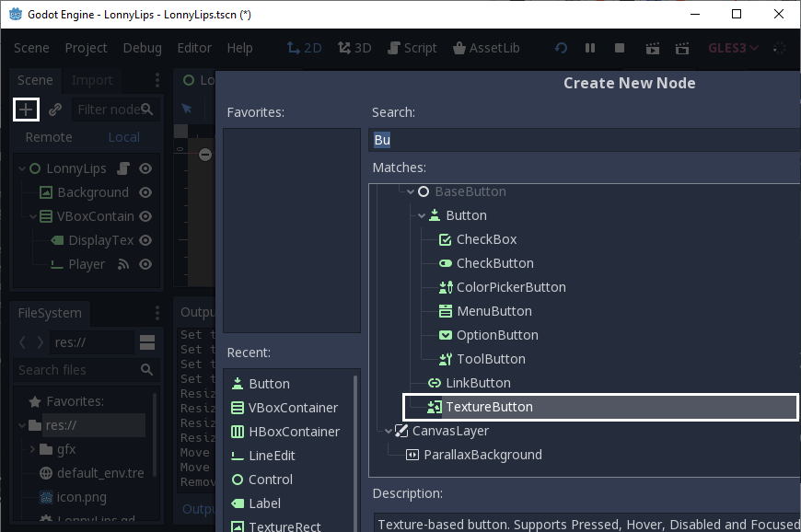The height and width of the screenshot is (532, 801).
Task: Select OptionButton node type
Action: (497, 335)
